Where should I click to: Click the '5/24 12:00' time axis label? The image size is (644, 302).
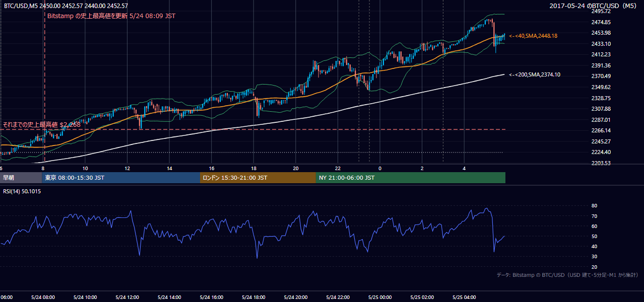[127, 297]
